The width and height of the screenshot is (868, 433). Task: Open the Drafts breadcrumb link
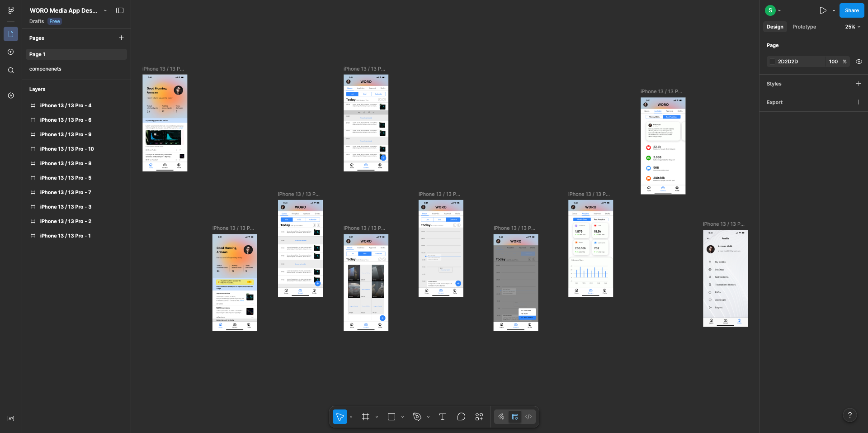coord(36,21)
